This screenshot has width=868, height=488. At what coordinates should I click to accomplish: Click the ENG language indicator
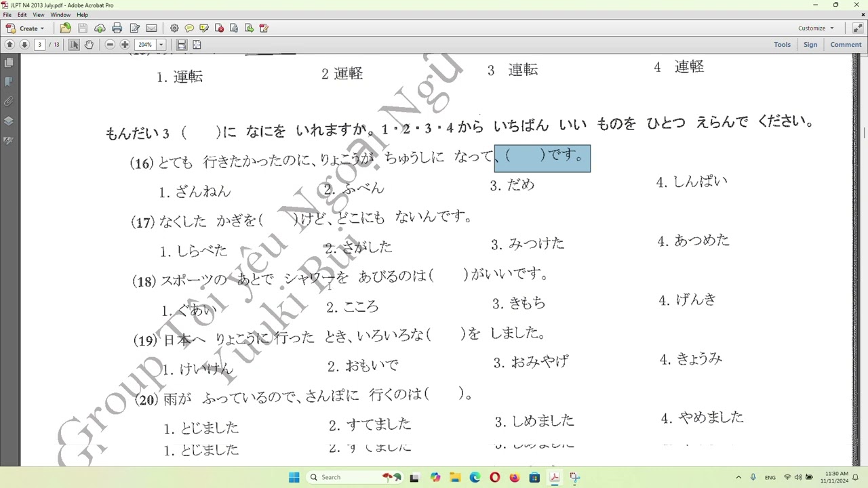(x=770, y=477)
